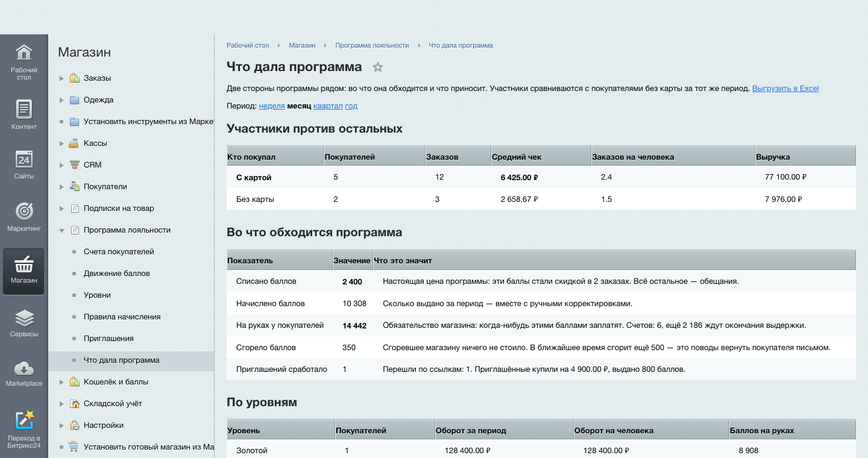Go to Рабочий стол breadcrumb
868x458 pixels.
pos(248,45)
